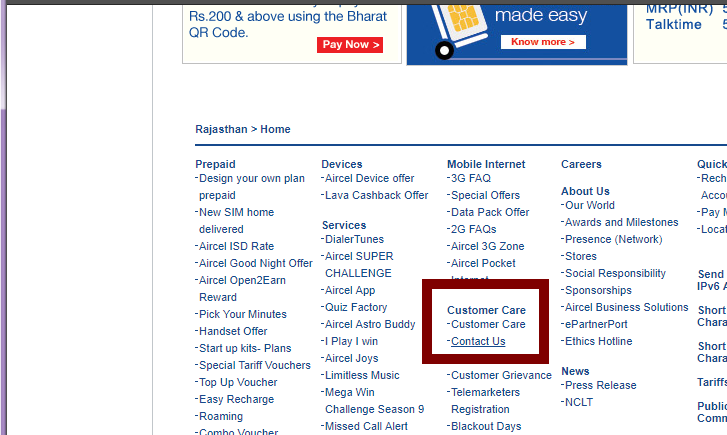Click the Contact Us link
The image size is (727, 435).
point(478,341)
